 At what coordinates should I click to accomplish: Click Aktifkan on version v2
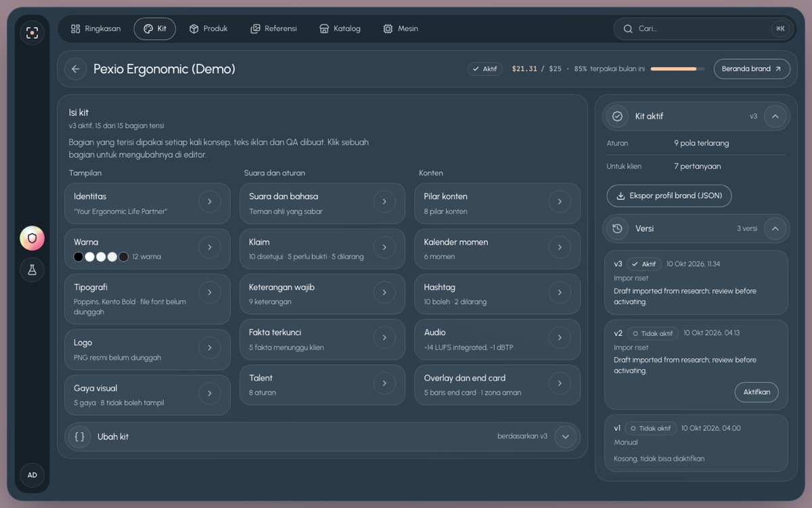[757, 392]
